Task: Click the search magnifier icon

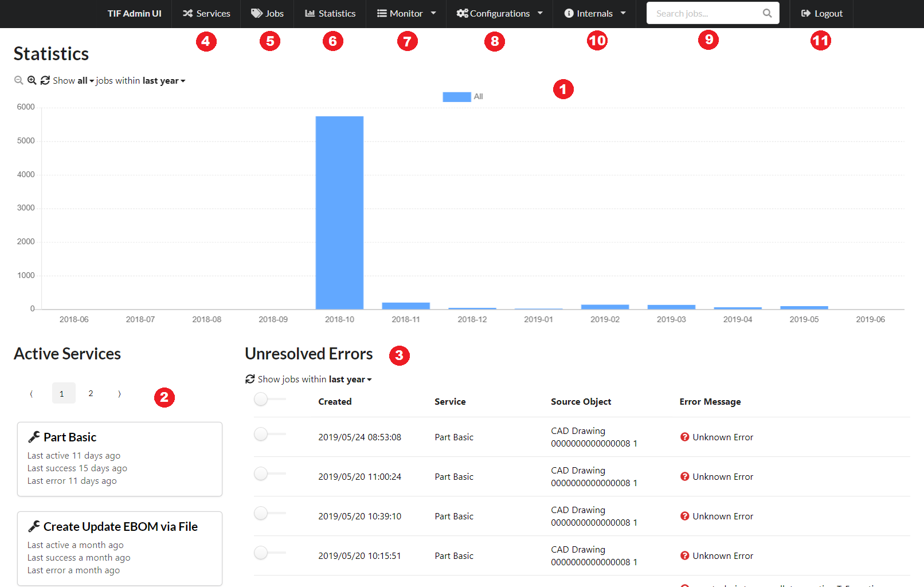Action: 767,13
